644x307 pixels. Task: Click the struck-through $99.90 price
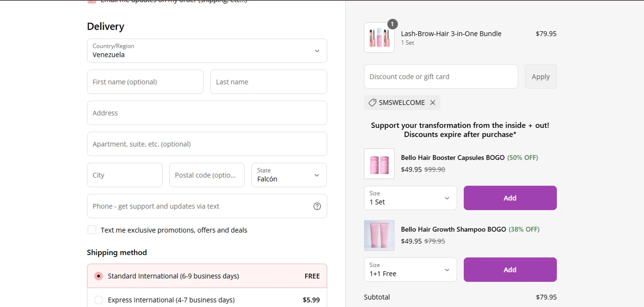coord(434,169)
